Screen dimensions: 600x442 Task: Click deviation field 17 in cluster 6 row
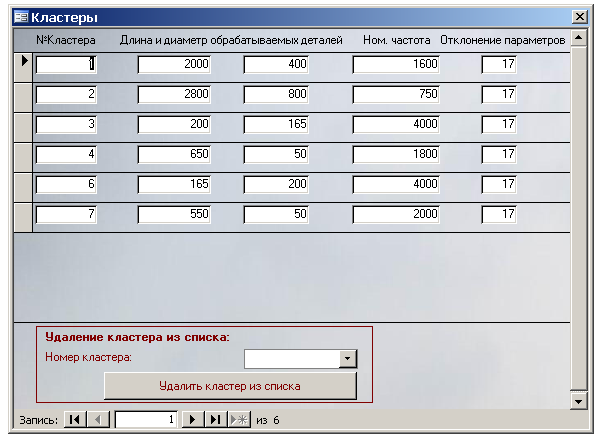click(x=499, y=184)
